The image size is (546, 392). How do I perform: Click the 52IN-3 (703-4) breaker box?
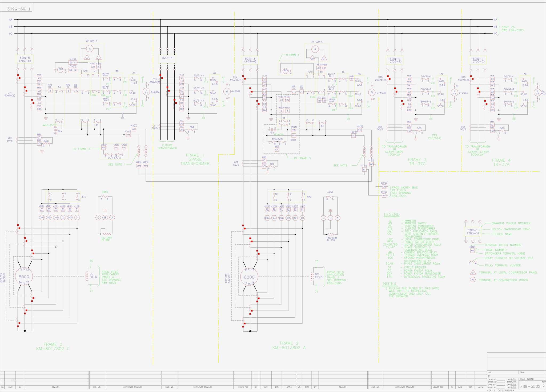click(250, 60)
